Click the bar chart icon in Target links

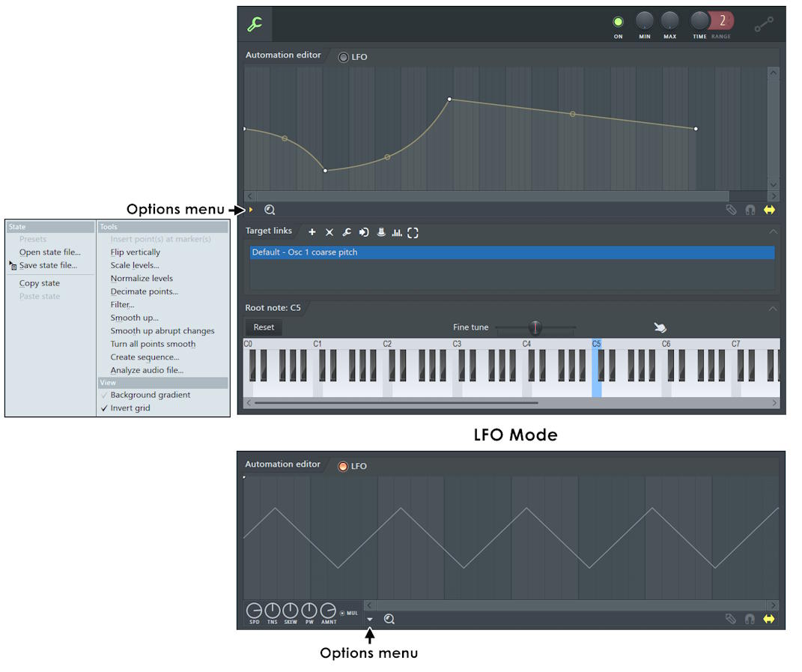[397, 233]
